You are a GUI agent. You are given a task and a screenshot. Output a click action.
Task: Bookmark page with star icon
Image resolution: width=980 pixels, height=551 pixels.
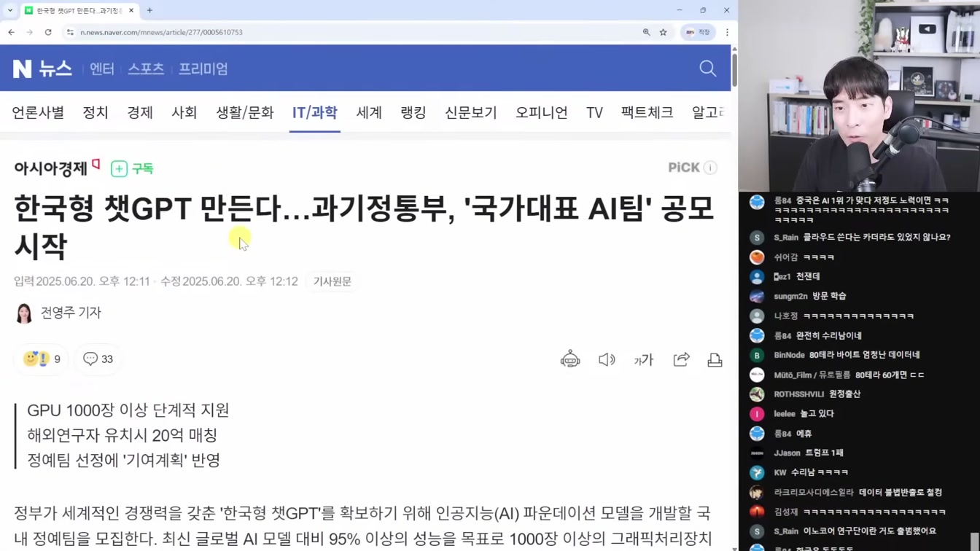pos(663,32)
